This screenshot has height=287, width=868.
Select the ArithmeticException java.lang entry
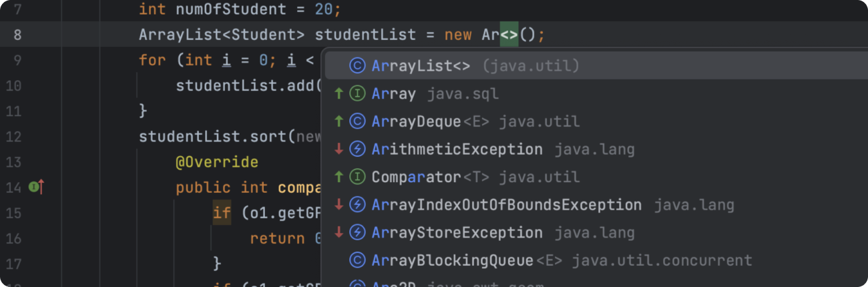(502, 150)
